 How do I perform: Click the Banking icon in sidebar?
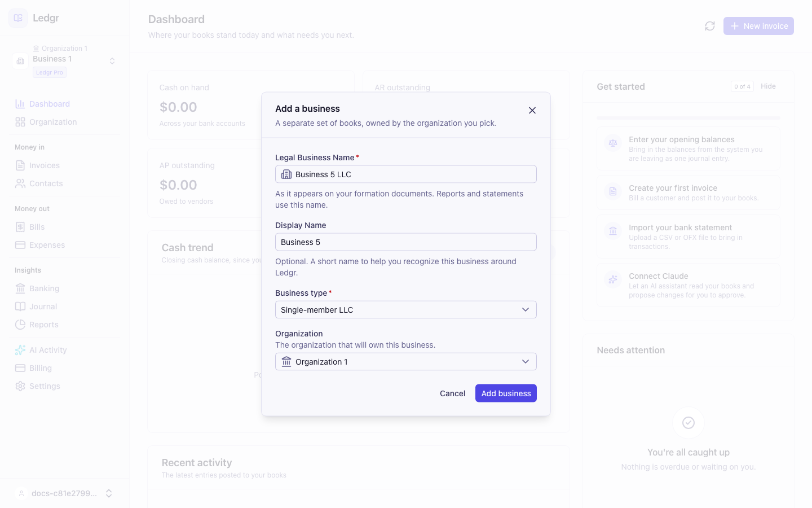20,288
